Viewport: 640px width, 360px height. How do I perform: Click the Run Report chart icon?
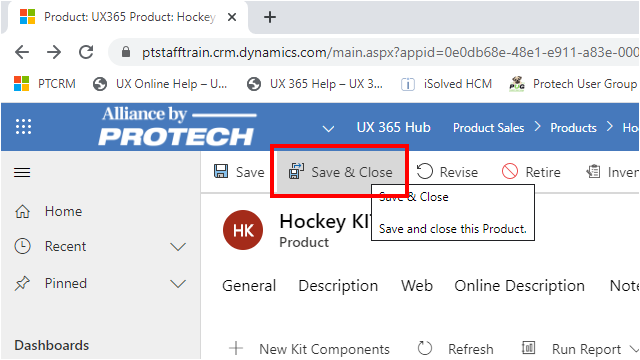tap(528, 348)
